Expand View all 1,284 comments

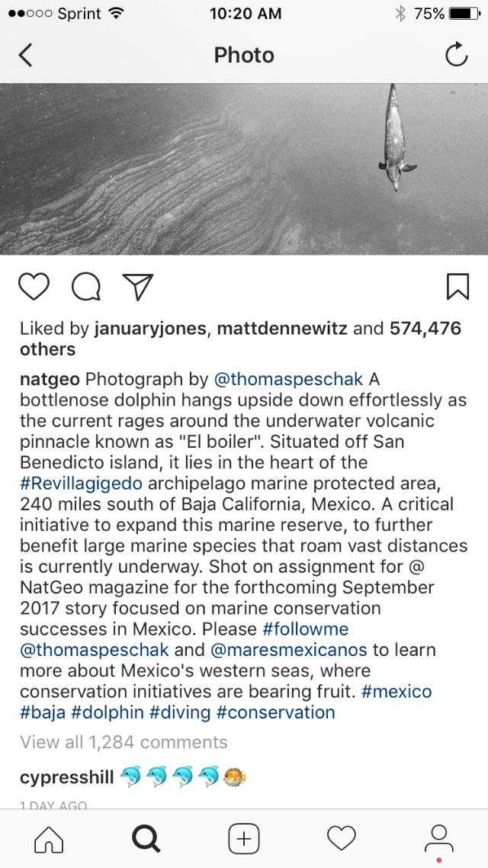click(x=124, y=742)
